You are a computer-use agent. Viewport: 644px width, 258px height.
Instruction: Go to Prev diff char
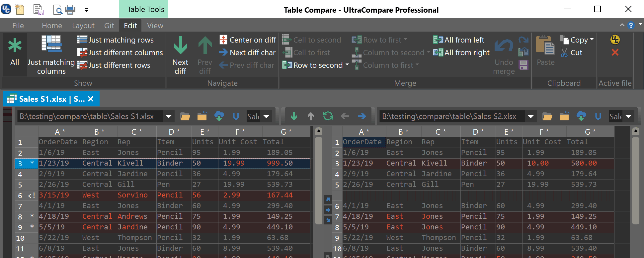[247, 65]
